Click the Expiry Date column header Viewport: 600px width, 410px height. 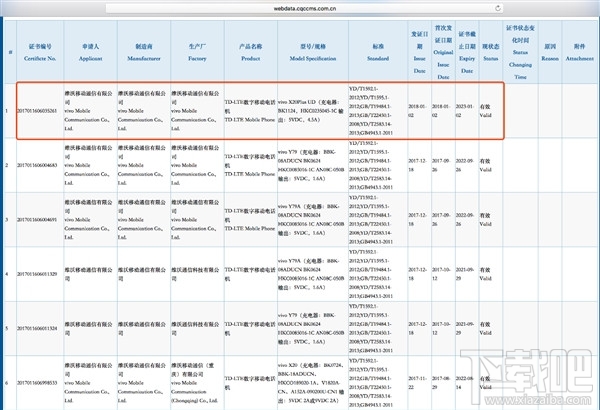click(x=467, y=52)
